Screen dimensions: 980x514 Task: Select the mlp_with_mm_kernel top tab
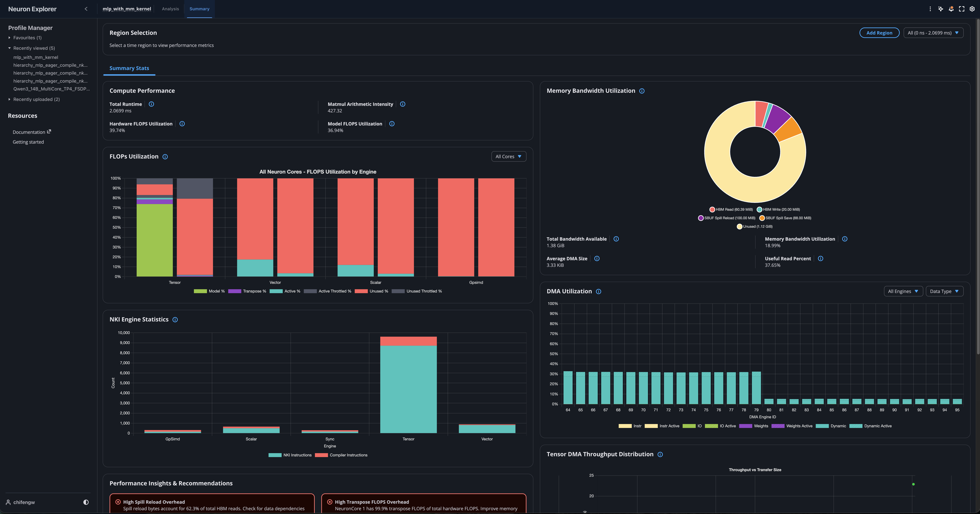coord(127,9)
